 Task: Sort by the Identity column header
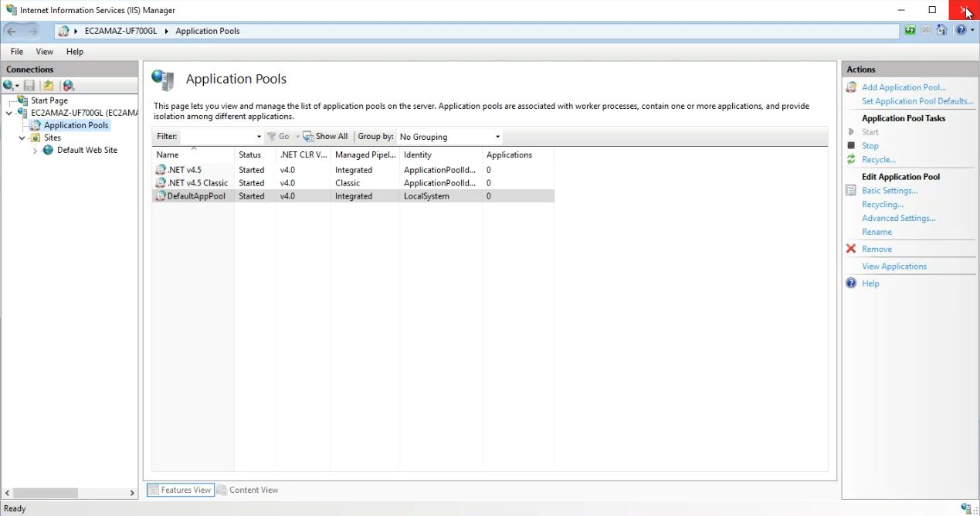click(x=440, y=154)
